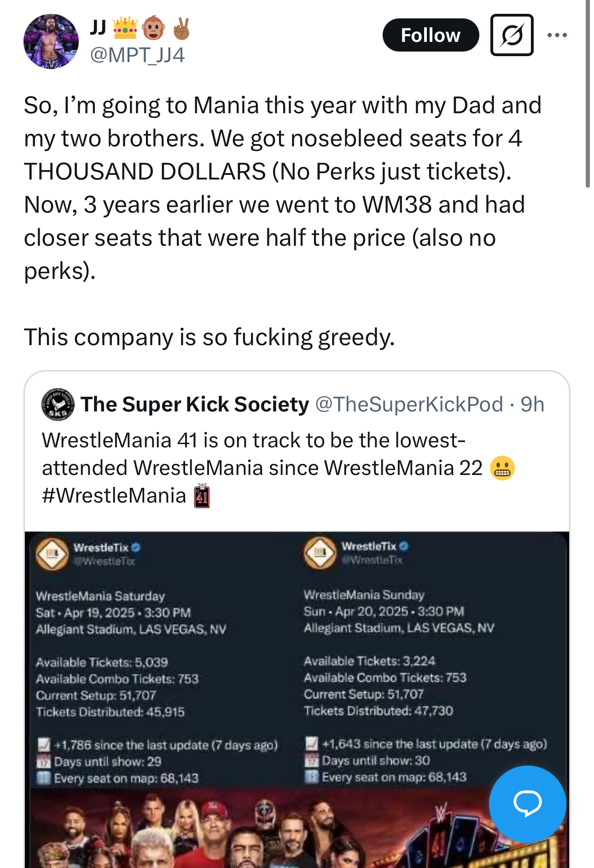
Task: Open The Super Kick Society quoted account
Action: click(x=195, y=405)
